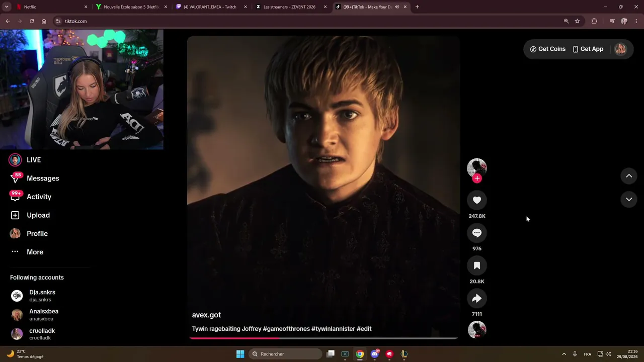644x362 pixels.
Task: Open the creator's avatar above the like button
Action: (x=477, y=168)
